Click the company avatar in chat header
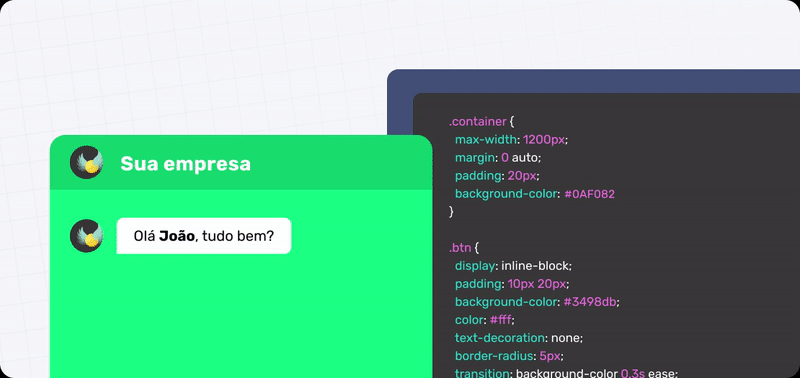 point(87,162)
